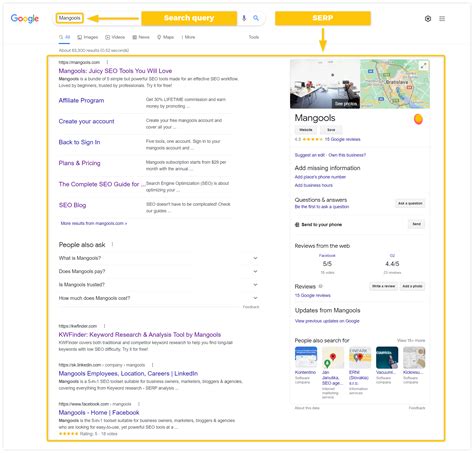Open the Plans & Pricing sitelink
This screenshot has width=474, height=453.
point(79,163)
